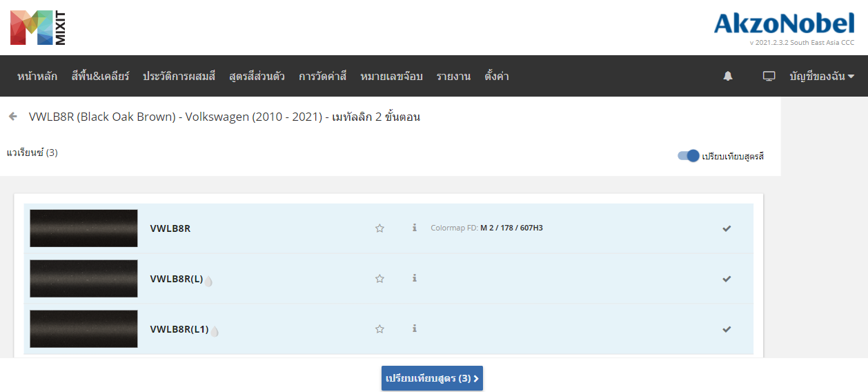This screenshot has width=868, height=392.
Task: Star the VWLB8R(L) variant
Action: coord(379,279)
